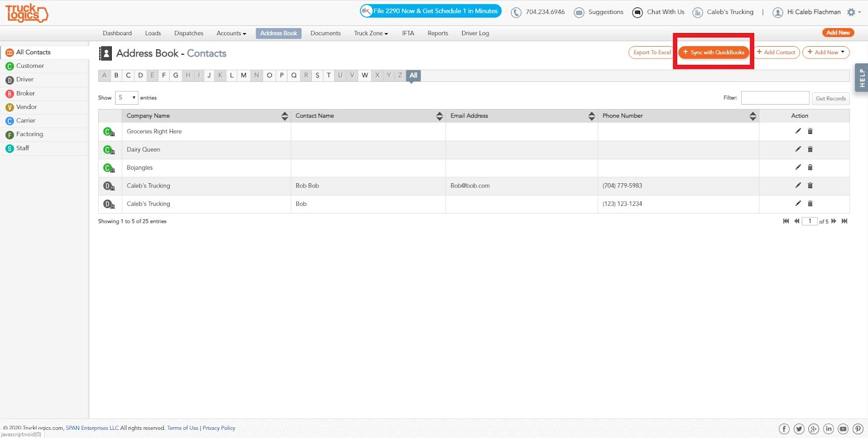Go to the first page of entries
Viewport: 868px width, 438px height.
[x=786, y=221]
